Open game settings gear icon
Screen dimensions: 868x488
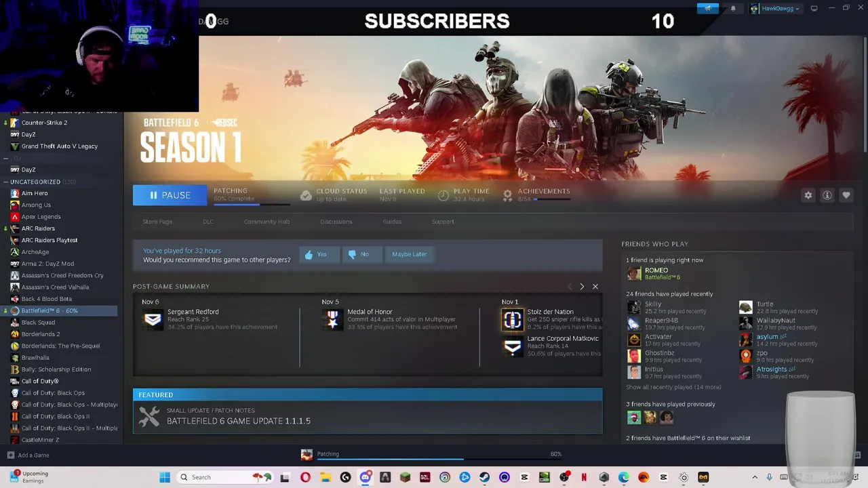[x=808, y=195]
